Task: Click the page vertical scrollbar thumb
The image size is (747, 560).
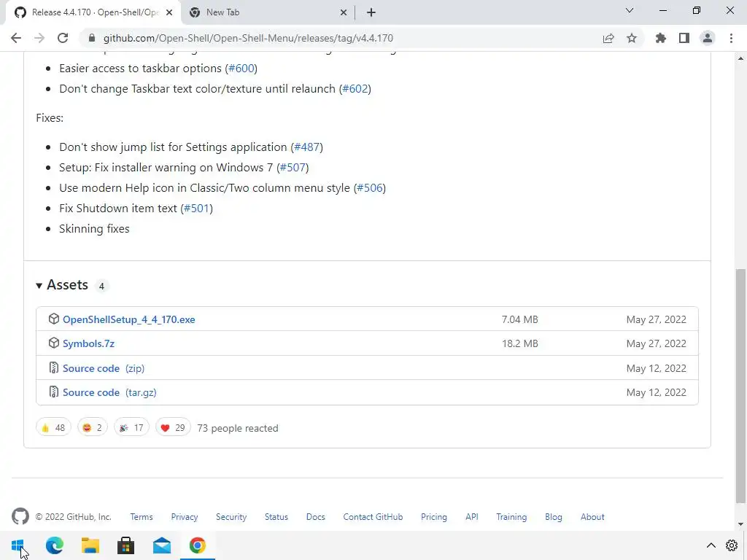Action: [x=741, y=386]
